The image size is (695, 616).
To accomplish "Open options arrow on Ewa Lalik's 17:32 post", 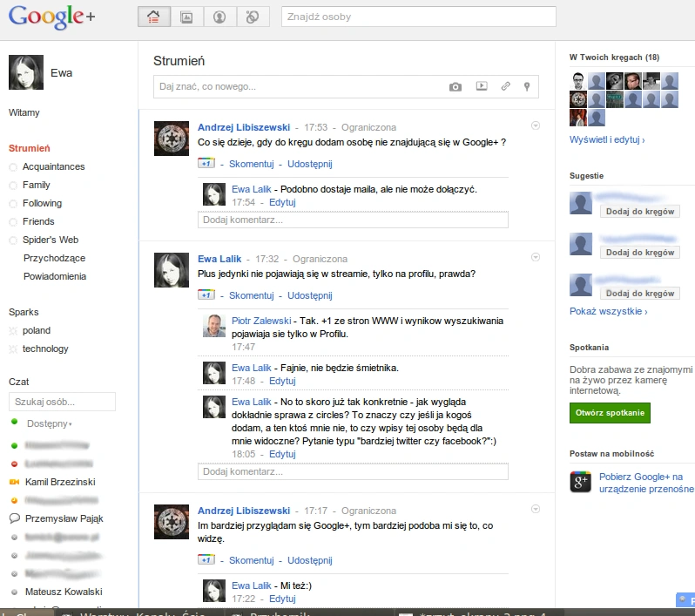I will pos(536,257).
